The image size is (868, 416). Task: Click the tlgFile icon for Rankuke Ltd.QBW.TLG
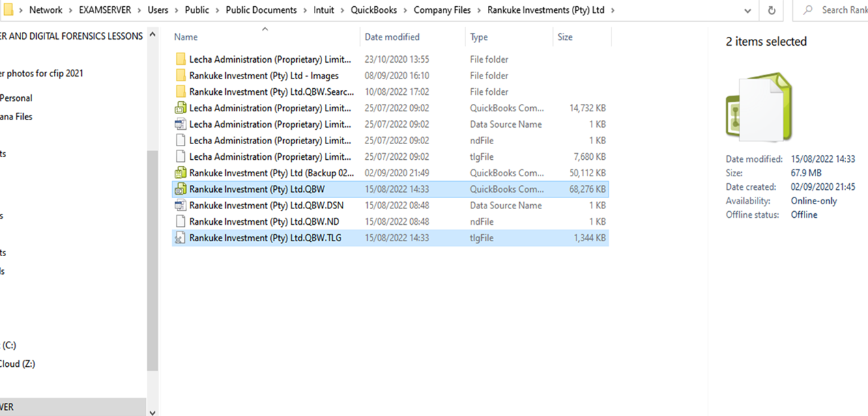pyautogui.click(x=181, y=238)
